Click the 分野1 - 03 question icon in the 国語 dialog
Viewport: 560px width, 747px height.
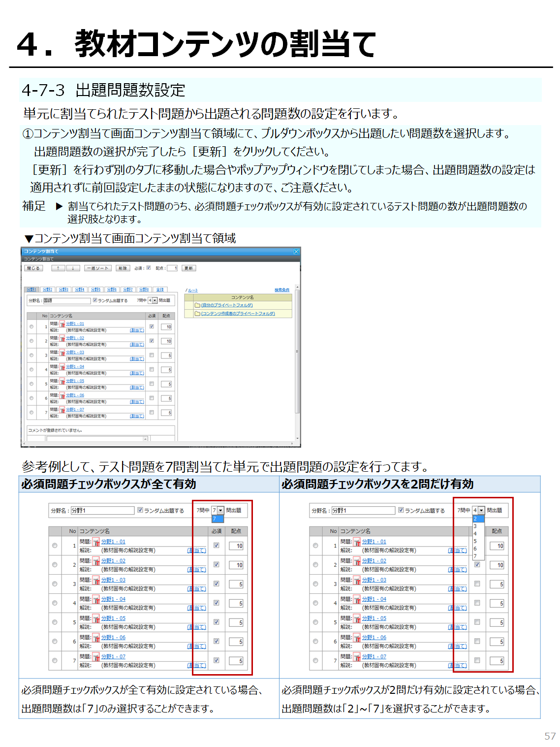point(62,353)
